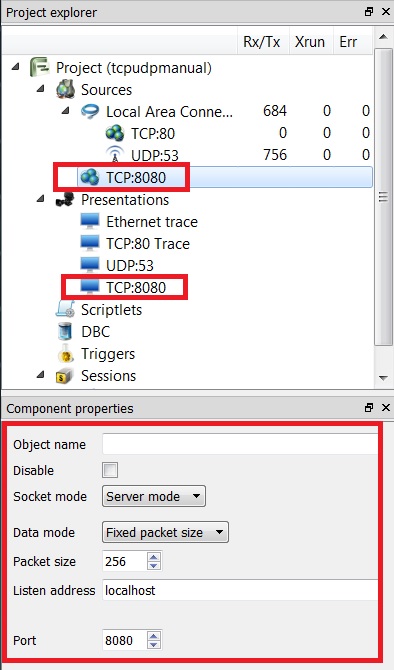Open the Socket mode dropdown
This screenshot has width=394, height=670.
tap(154, 496)
